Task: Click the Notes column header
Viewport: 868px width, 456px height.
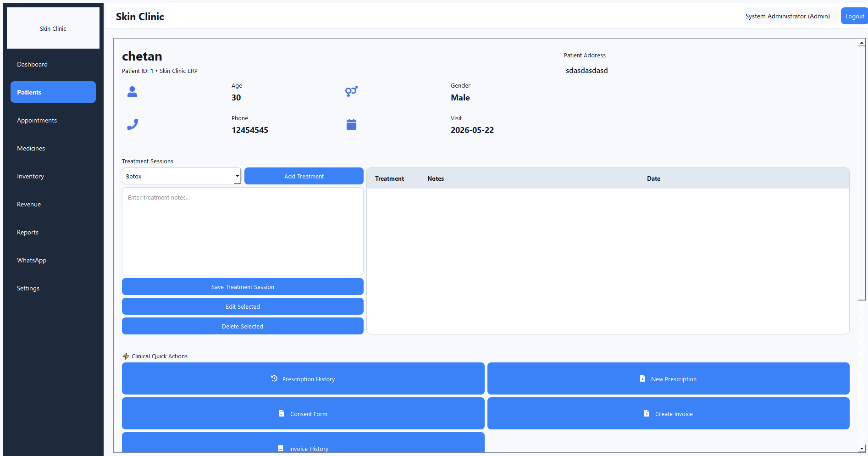Action: click(436, 178)
